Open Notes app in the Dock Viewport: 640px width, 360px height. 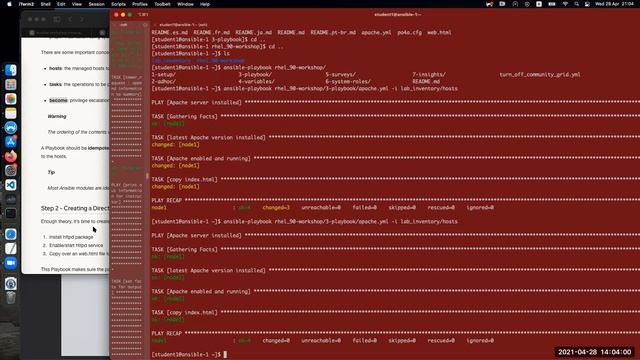[11, 113]
